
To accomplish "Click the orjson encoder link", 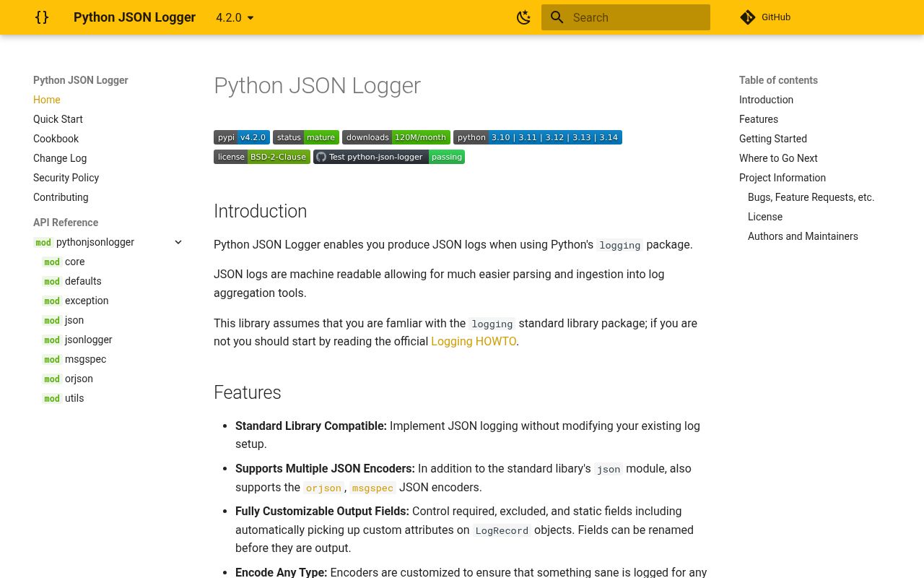I will click(x=323, y=488).
